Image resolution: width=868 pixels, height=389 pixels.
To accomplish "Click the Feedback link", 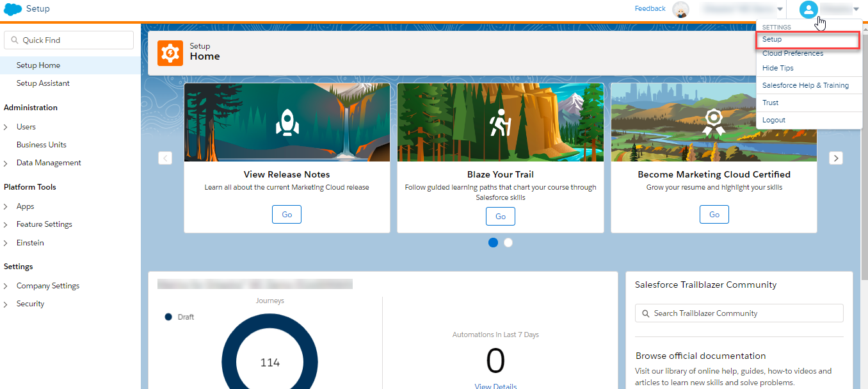I will (x=650, y=8).
